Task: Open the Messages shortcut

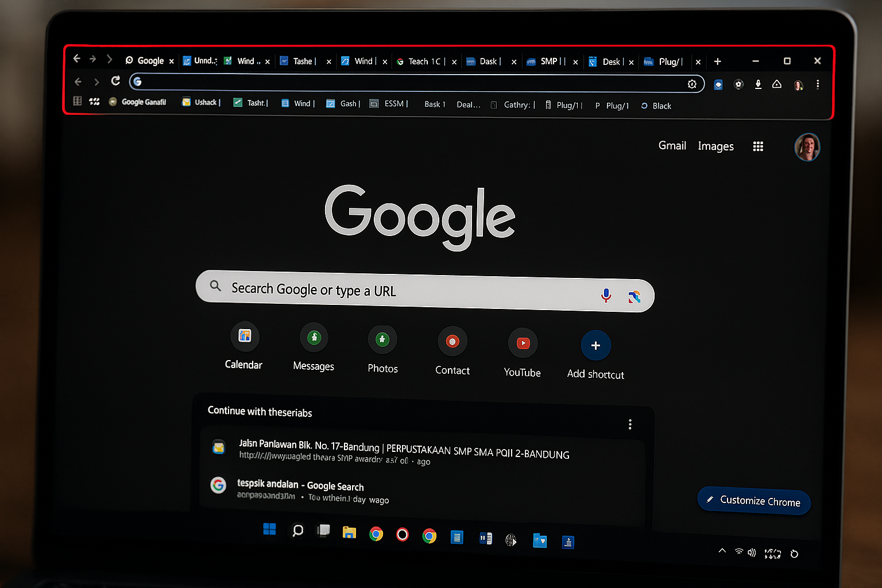Action: click(314, 338)
